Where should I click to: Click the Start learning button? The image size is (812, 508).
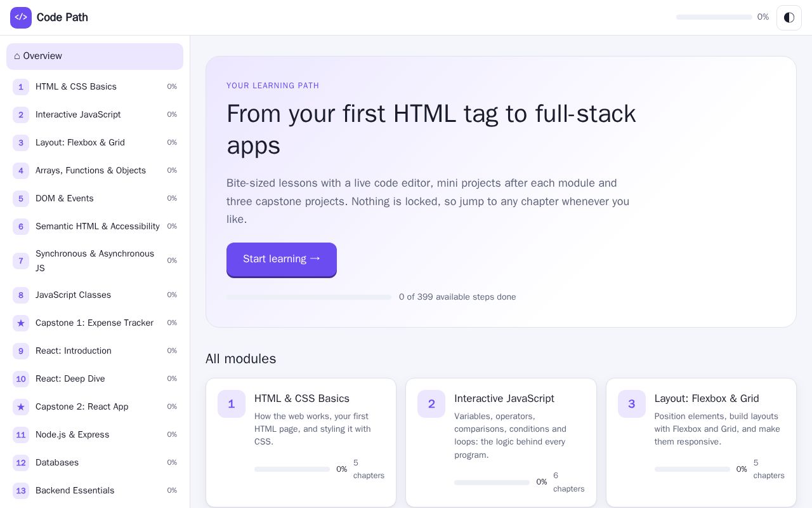[x=282, y=260]
